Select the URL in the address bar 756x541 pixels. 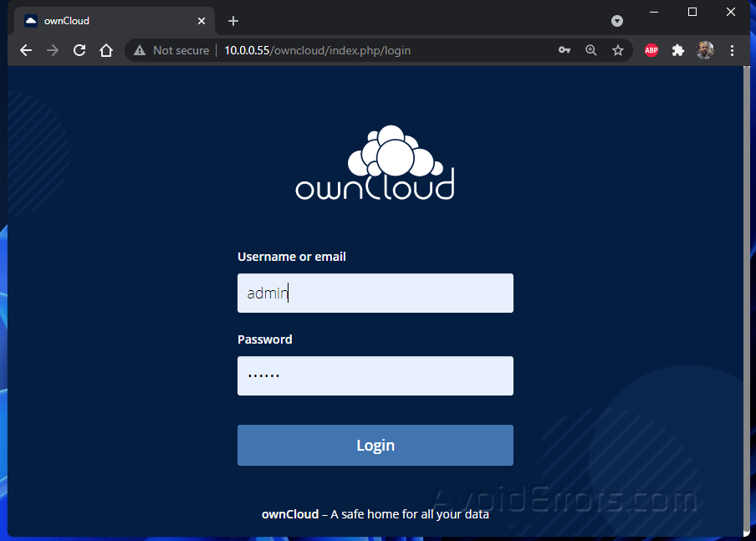[x=318, y=50]
